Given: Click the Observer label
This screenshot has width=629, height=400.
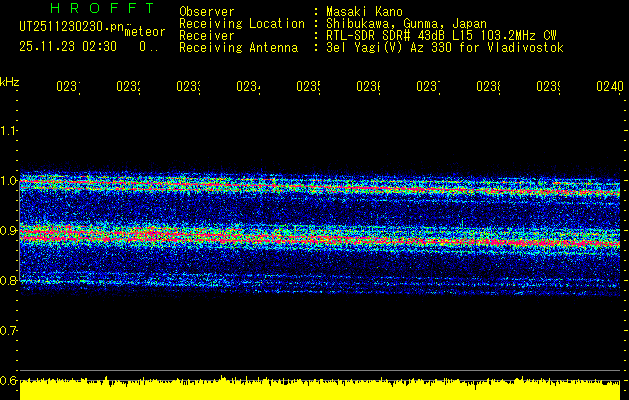Looking at the screenshot, I should click(207, 12).
